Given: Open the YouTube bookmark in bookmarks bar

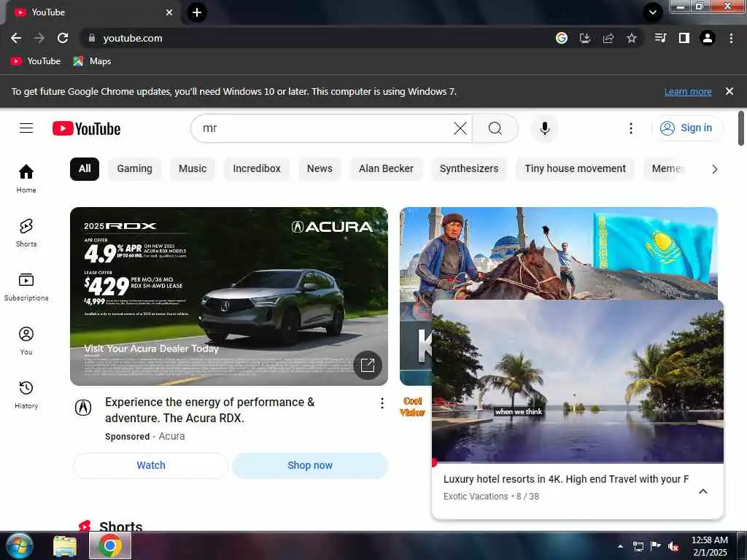Looking at the screenshot, I should (36, 61).
